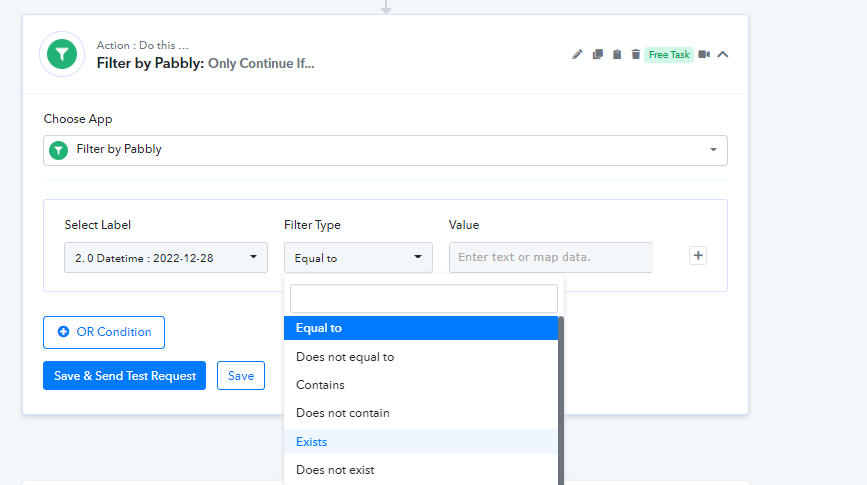Viewport: 867px width, 485px height.
Task: Open the video tutorial camera icon
Action: (704, 54)
